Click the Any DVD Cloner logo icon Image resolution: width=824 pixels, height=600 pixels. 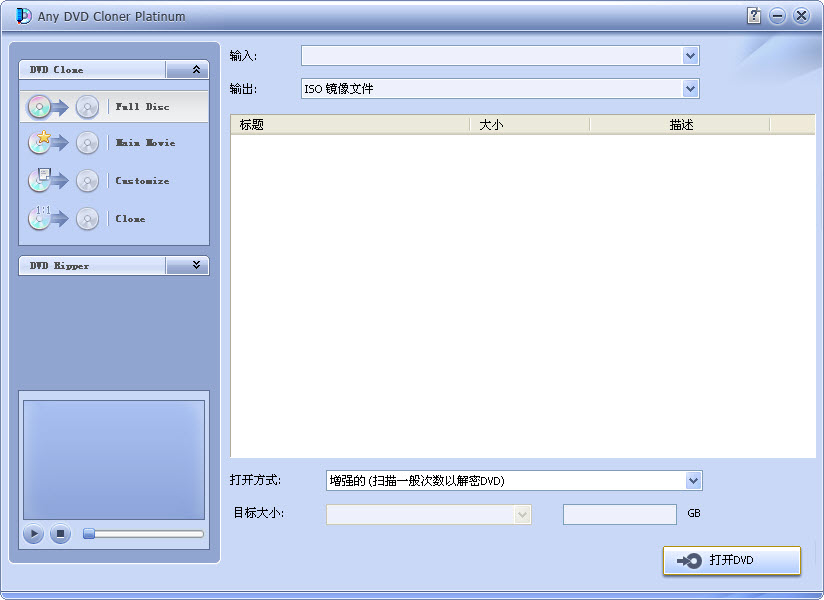[23, 16]
